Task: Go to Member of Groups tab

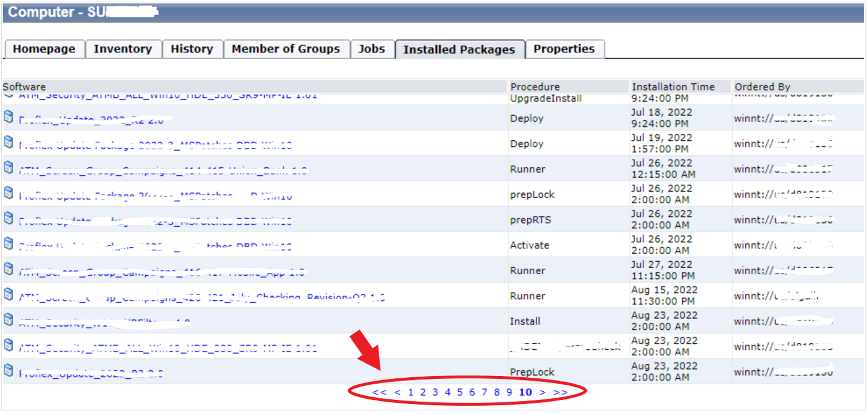Action: point(286,49)
